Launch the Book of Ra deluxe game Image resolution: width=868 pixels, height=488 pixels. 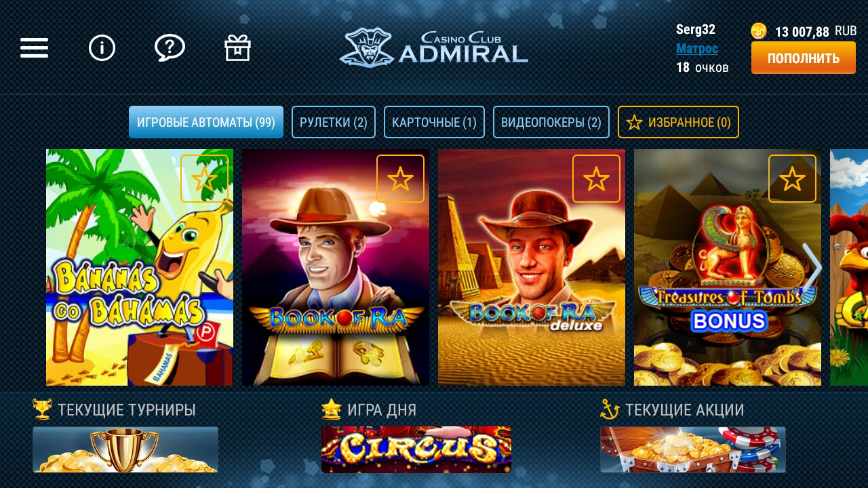pos(532,267)
